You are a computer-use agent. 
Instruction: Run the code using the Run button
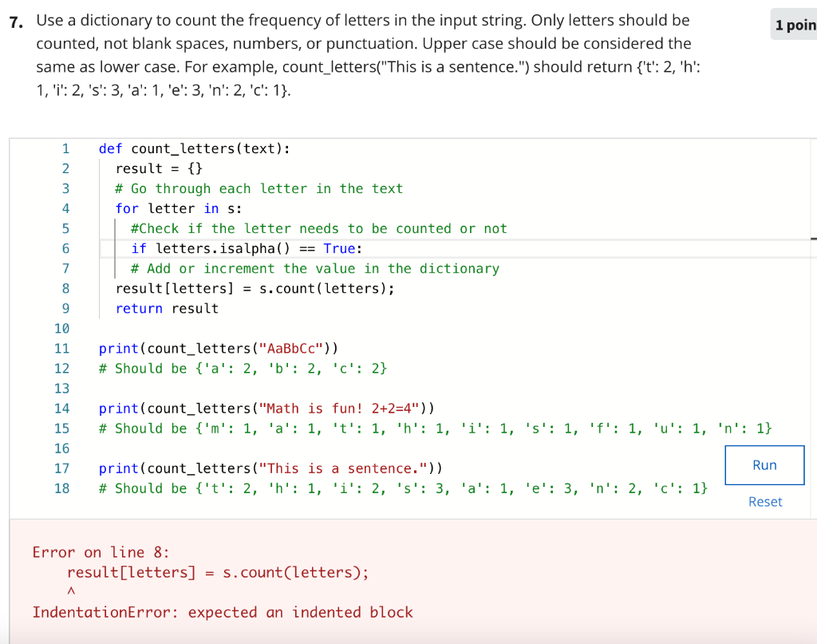[x=764, y=466]
